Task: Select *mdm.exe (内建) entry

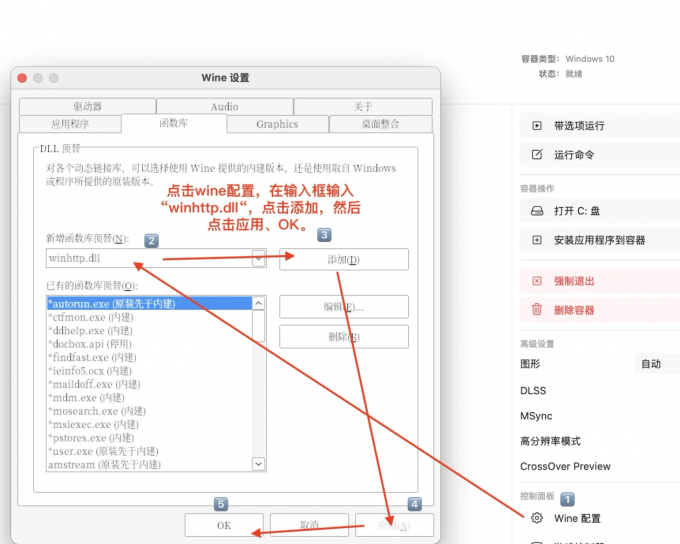Action: pyautogui.click(x=149, y=398)
